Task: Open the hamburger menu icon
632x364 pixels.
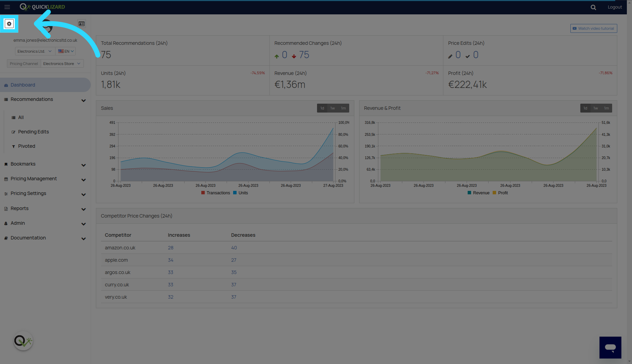Action: [x=7, y=7]
